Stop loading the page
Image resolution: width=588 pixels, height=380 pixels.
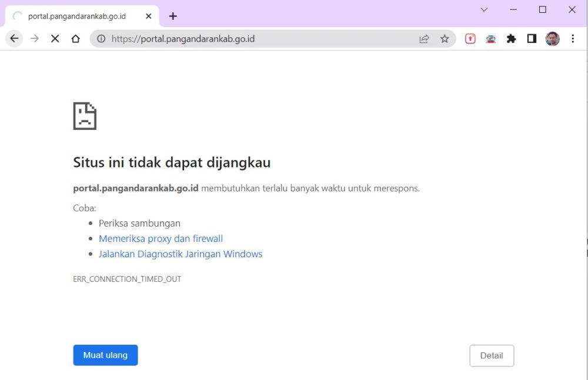(x=55, y=39)
